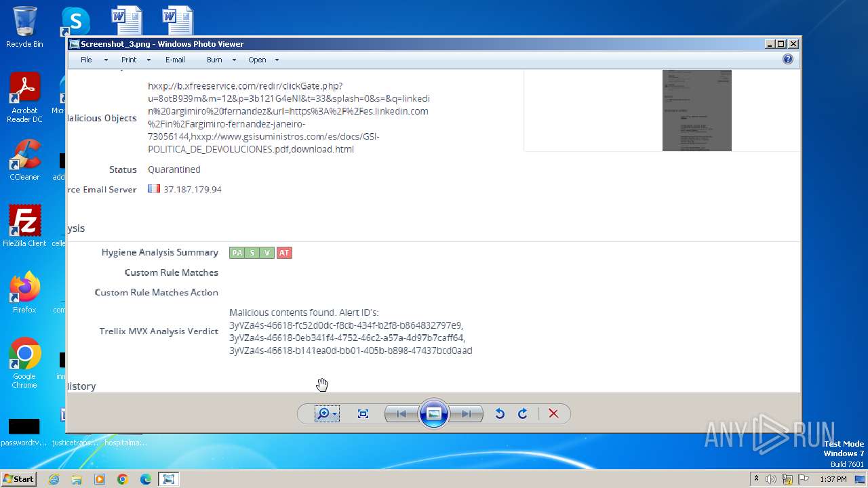Screen dimensions: 868x488
Task: Click the volume speaker tray icon
Action: coord(771,479)
